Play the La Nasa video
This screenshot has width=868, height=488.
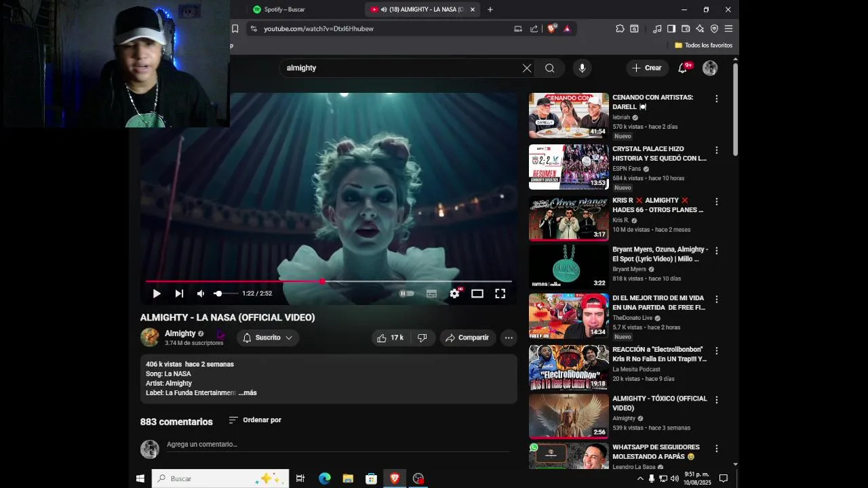pyautogui.click(x=157, y=293)
